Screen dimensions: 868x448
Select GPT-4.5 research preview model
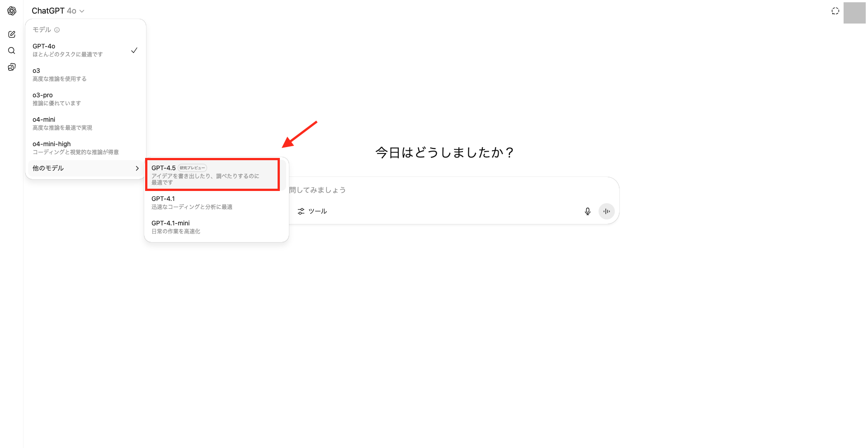212,175
